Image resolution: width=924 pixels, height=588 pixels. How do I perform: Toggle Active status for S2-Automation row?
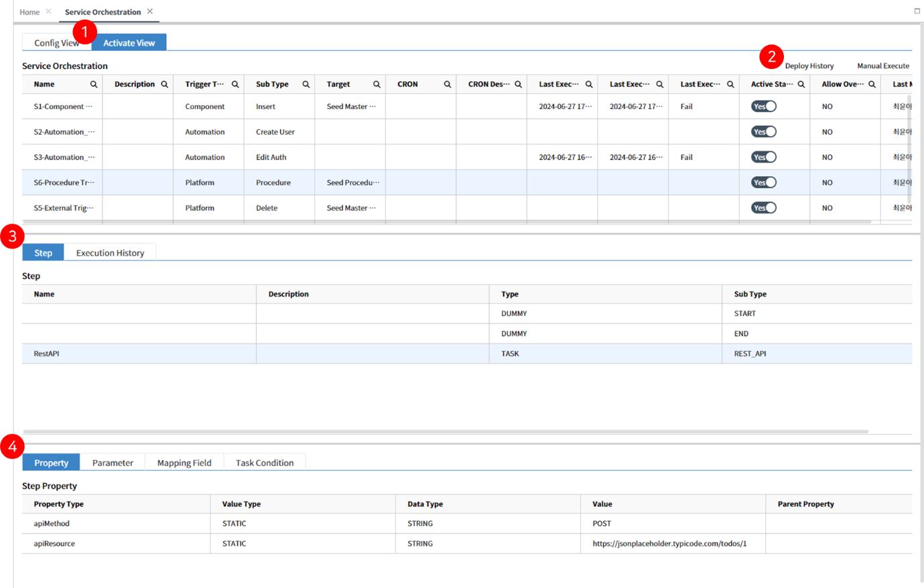pos(764,132)
